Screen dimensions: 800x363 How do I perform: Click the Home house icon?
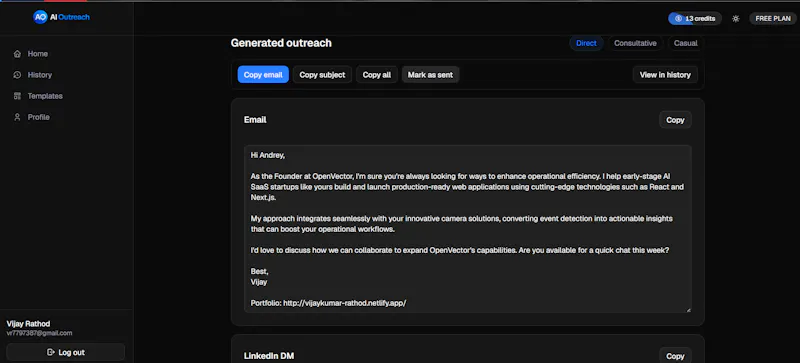[17, 54]
